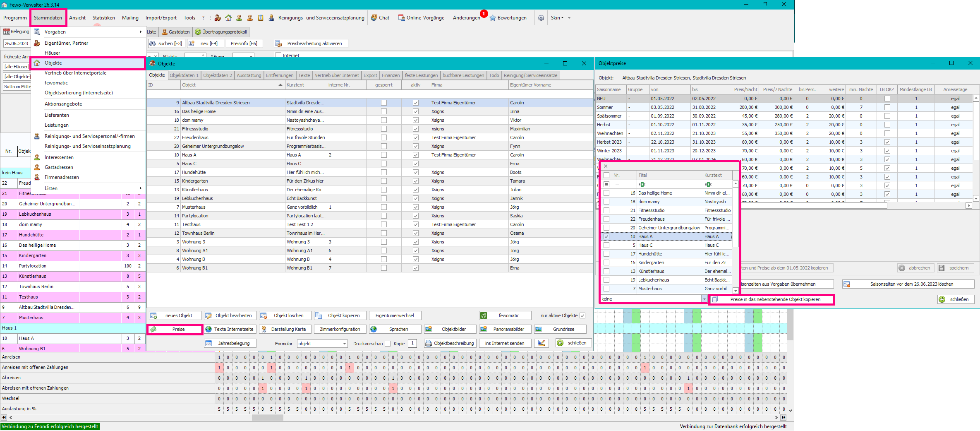This screenshot has height=431, width=980.
Task: Enable the Druckvorschau checkbox
Action: pos(387,344)
